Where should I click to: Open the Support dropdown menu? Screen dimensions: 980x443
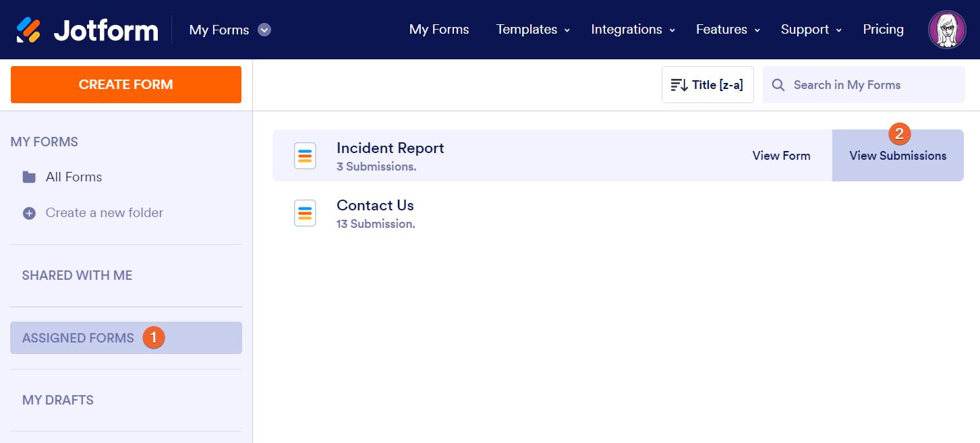[x=811, y=30]
